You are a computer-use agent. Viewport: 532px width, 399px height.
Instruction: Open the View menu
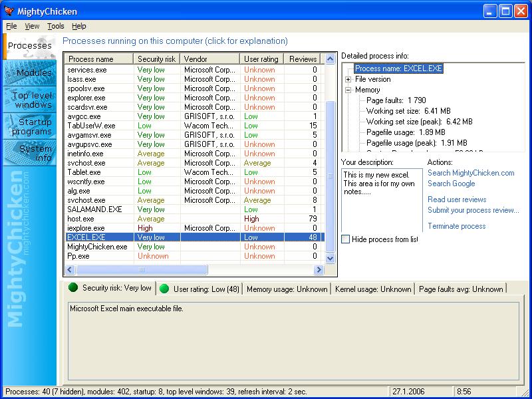(x=32, y=26)
